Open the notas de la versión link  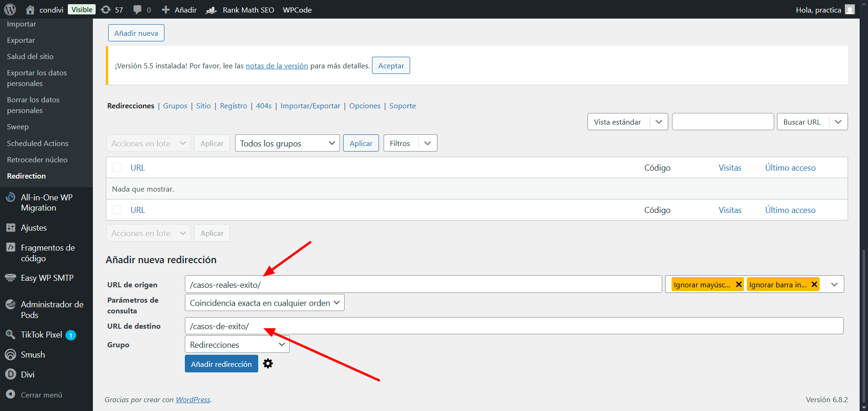pos(277,66)
